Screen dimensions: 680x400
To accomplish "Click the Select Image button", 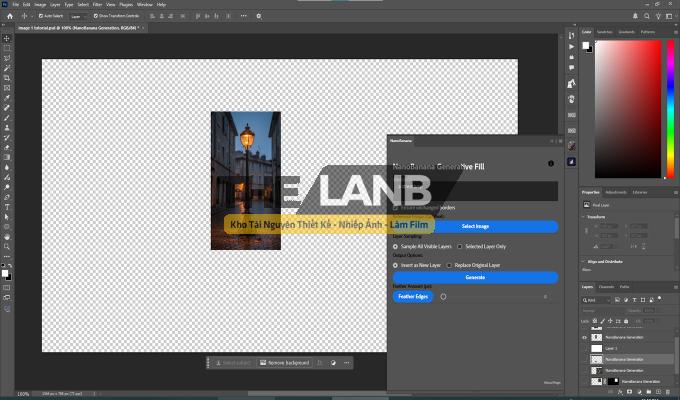I will click(x=475, y=226).
